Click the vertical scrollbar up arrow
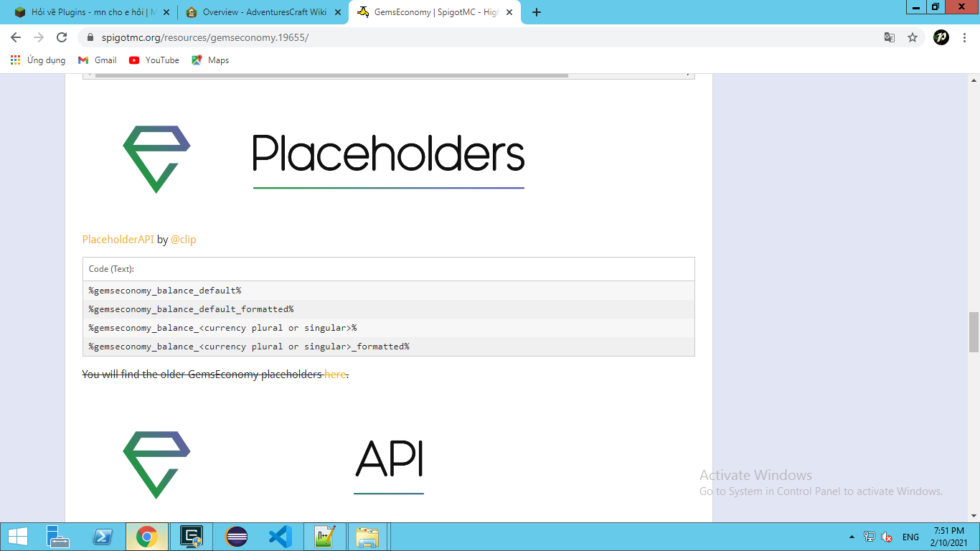This screenshot has width=980, height=551. 974,80
